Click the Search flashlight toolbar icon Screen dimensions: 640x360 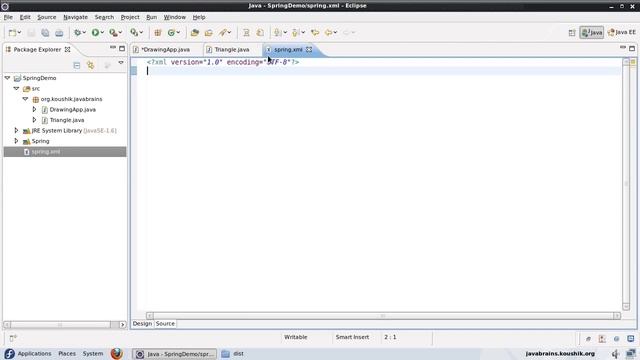click(x=223, y=33)
